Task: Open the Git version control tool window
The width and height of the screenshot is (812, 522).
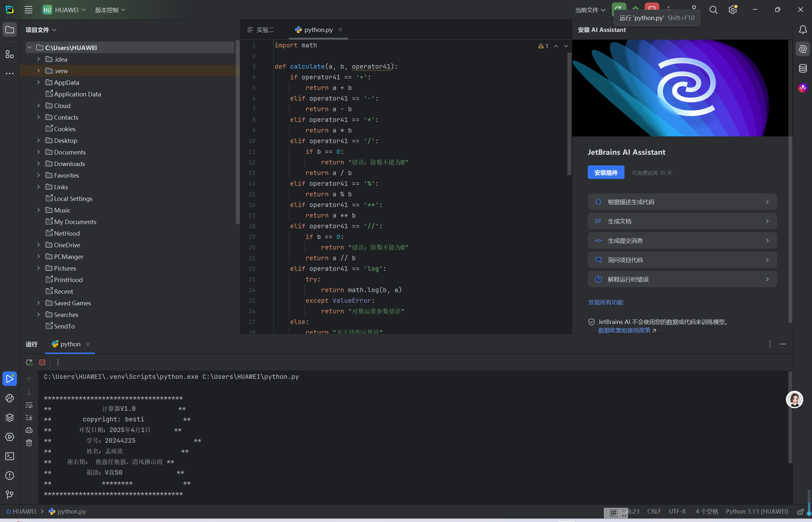Action: 9,495
